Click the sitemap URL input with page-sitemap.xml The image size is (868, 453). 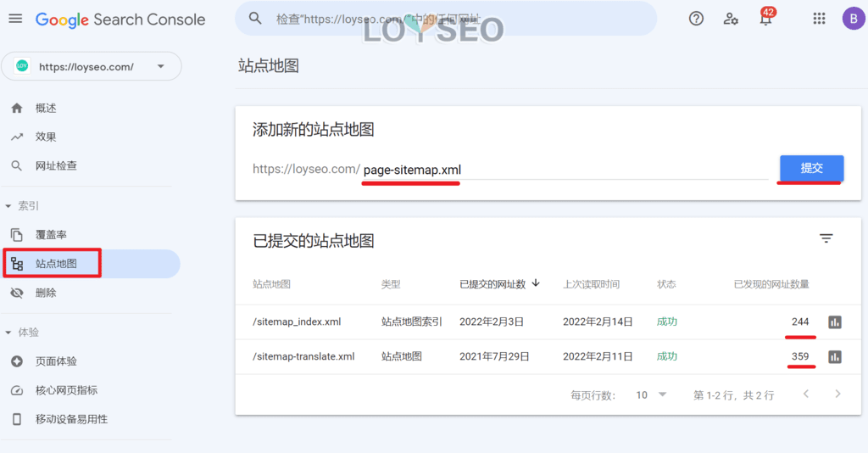click(x=565, y=170)
